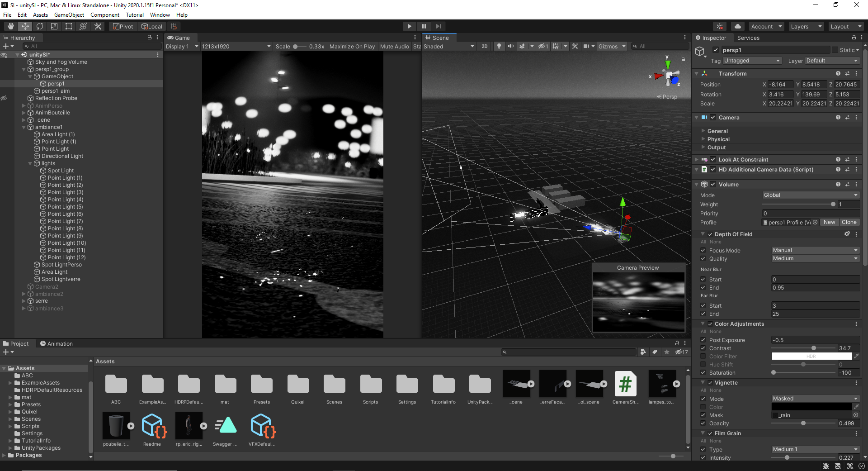Viewport: 868px width, 471px height.
Task: Disable the Look At Constraint component
Action: [713, 160]
